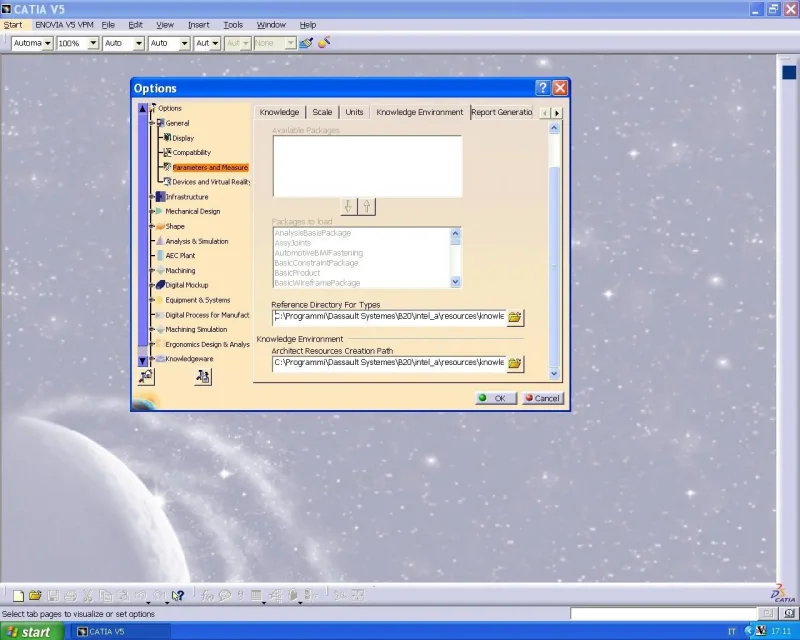800x640 pixels.
Task: Browse folder for Reference Directory For Types
Action: pyautogui.click(x=515, y=317)
